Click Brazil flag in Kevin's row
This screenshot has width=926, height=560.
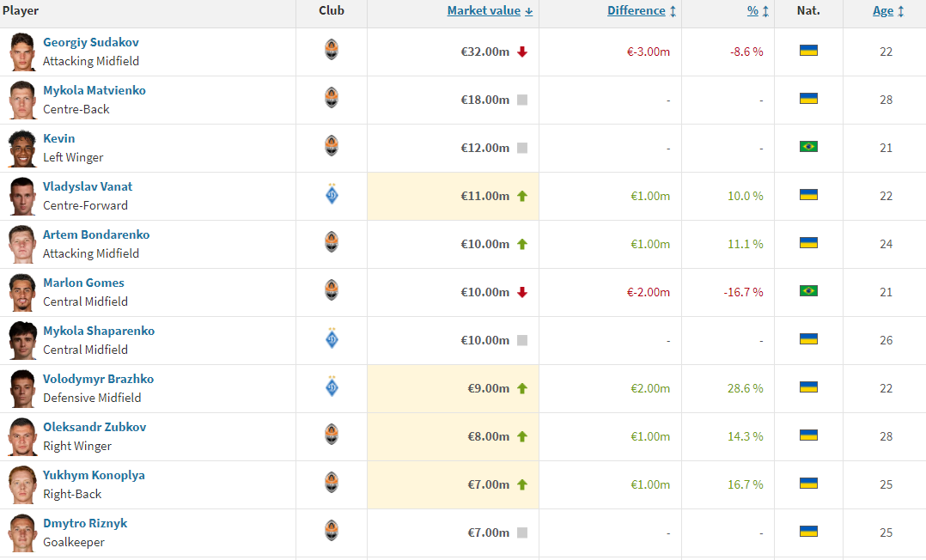pos(808,147)
